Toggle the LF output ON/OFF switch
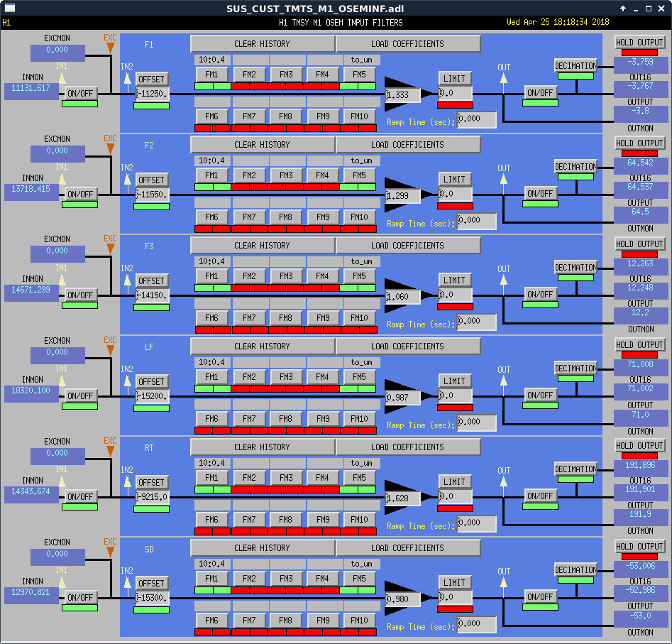672x644 pixels. click(539, 395)
